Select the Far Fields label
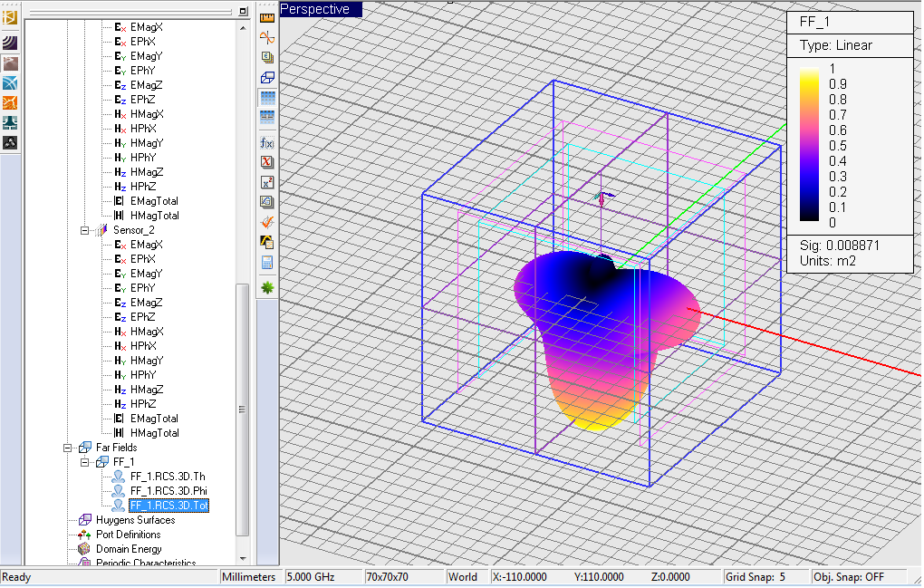Screen dimensions: 924x588 117,448
